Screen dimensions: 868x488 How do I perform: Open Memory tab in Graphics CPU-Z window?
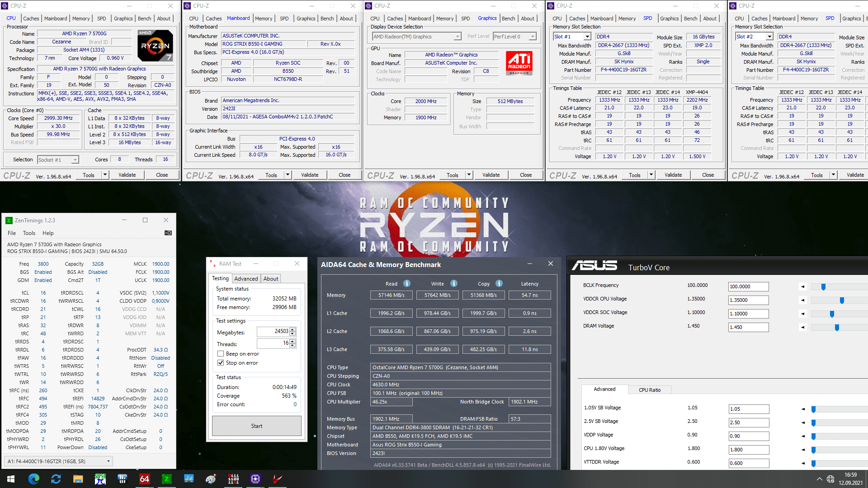[445, 19]
